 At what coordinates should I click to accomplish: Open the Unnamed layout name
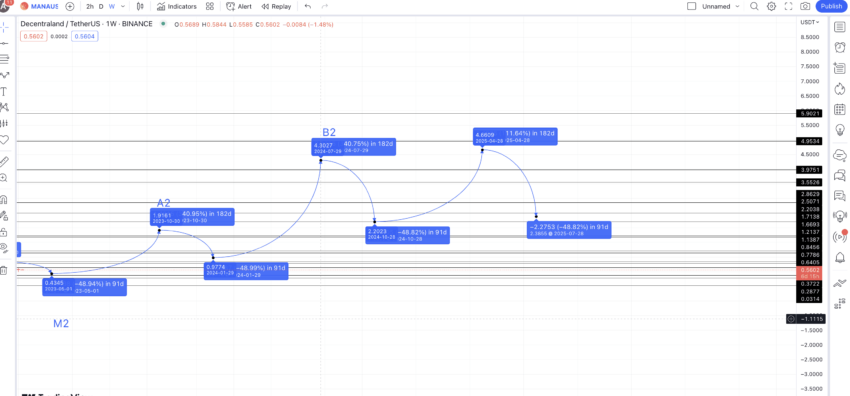[x=716, y=7]
